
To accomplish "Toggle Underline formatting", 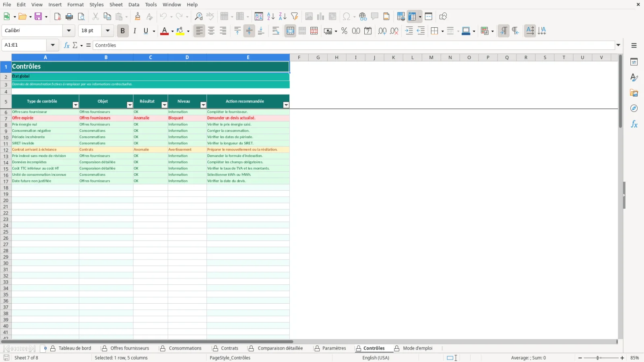I will tap(146, 31).
